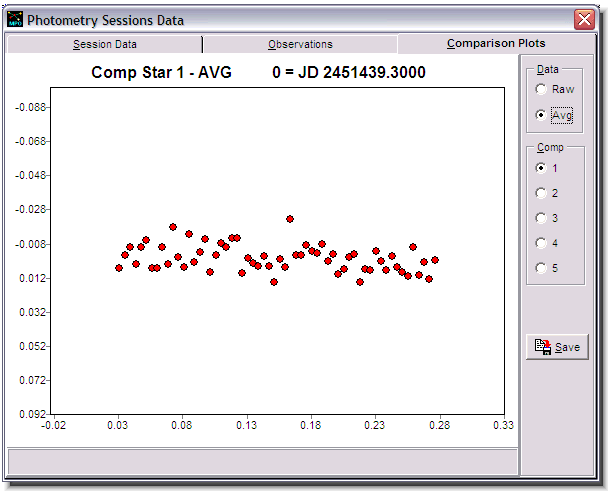Click the 'Data' group box label
Image resolution: width=611 pixels, height=492 pixels.
point(547,69)
